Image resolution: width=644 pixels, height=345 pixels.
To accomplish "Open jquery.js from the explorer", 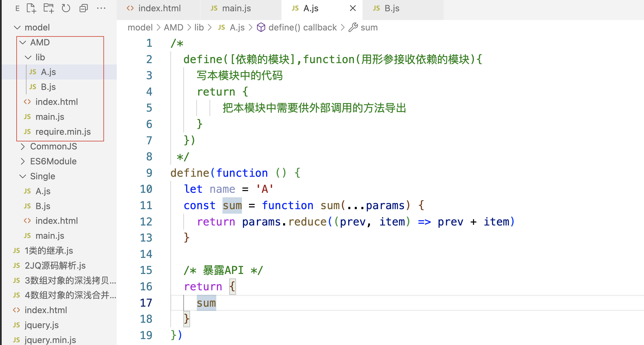I will pyautogui.click(x=41, y=325).
